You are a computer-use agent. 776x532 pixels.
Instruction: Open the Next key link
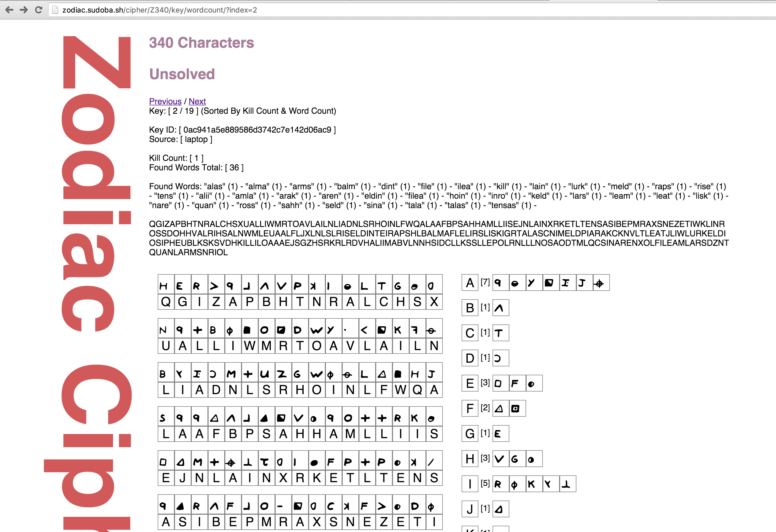point(197,101)
